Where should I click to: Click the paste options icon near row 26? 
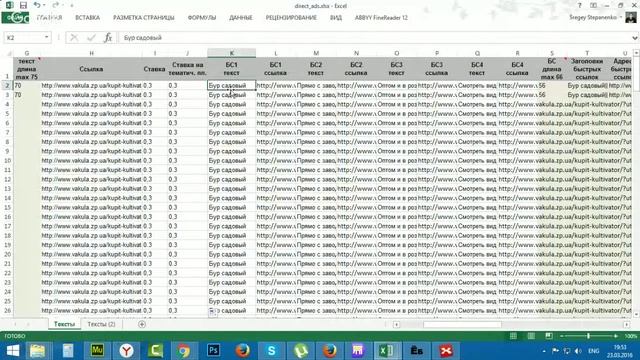(x=212, y=312)
